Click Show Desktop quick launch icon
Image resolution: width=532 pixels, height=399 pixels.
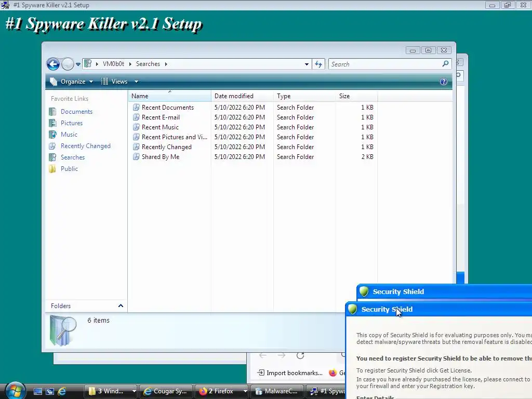(37, 391)
